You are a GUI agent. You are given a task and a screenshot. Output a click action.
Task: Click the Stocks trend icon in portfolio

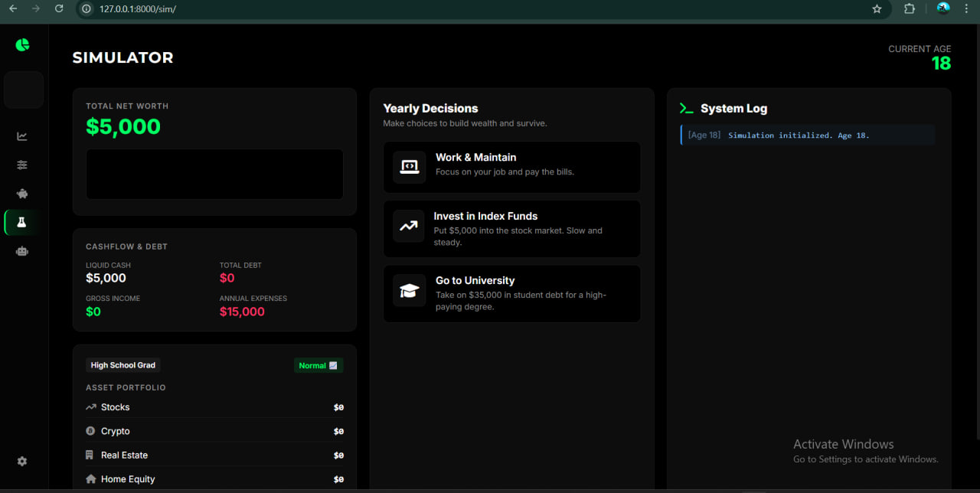[x=91, y=407]
